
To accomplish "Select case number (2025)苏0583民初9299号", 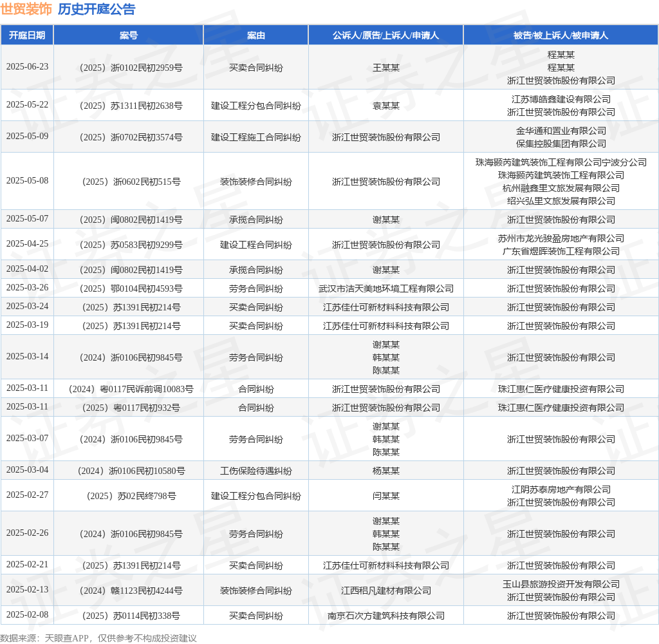I will pyautogui.click(x=131, y=245).
